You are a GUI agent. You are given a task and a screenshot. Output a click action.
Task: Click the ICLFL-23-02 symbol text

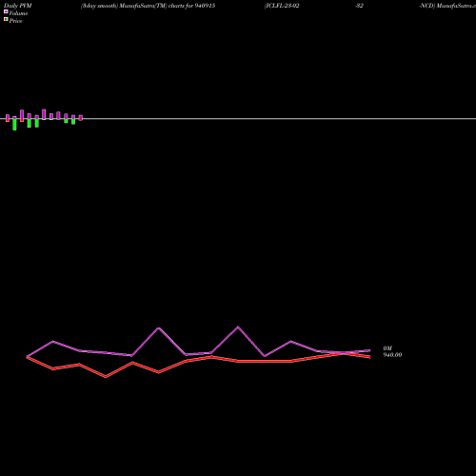coord(282,6)
